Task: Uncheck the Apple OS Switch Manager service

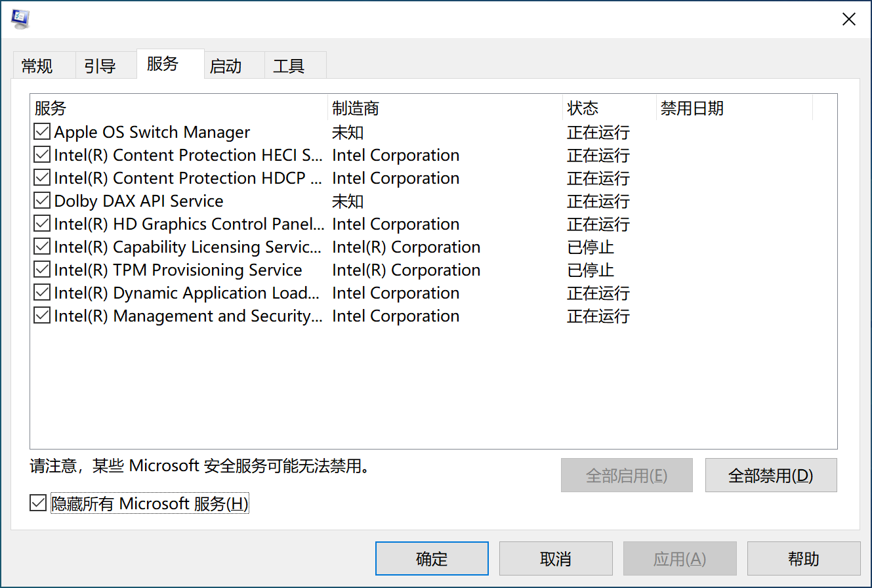Action: coord(42,133)
